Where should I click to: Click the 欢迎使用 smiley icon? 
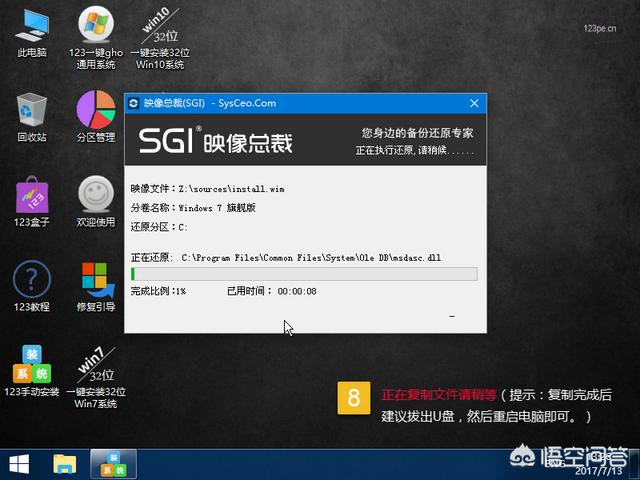(x=96, y=194)
